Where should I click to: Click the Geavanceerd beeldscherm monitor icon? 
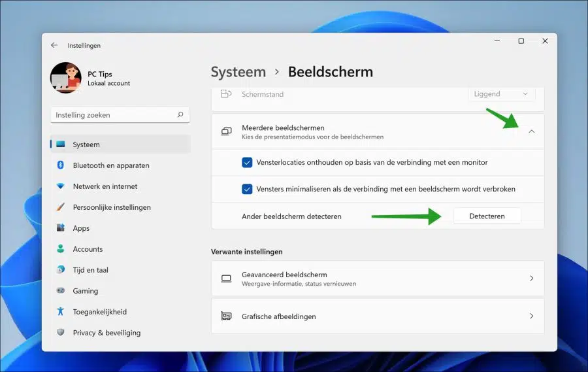tap(226, 279)
